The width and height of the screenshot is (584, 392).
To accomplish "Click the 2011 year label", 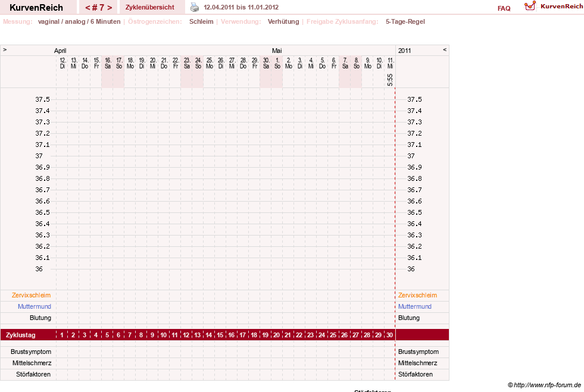I will coord(404,51).
